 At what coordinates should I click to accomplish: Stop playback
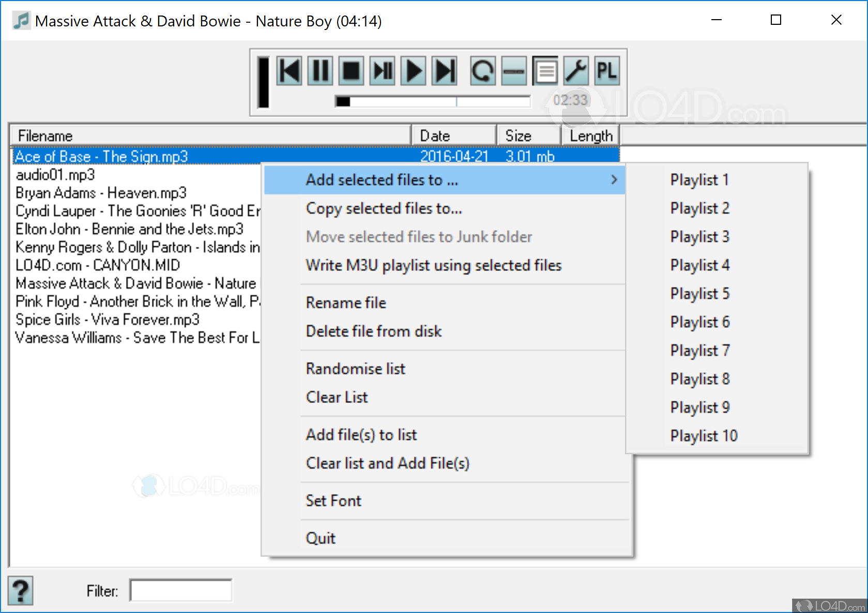(352, 71)
